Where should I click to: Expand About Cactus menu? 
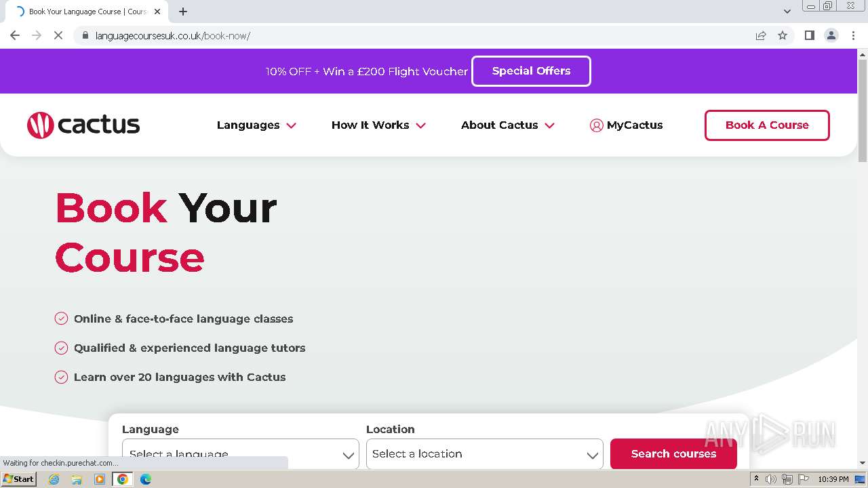[508, 125]
